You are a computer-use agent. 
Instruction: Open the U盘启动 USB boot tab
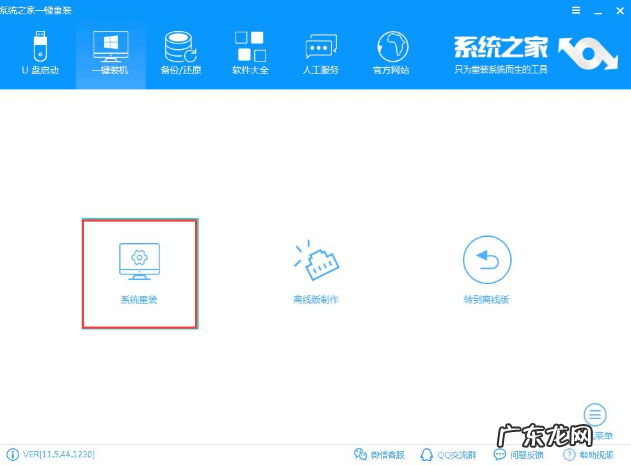[x=40, y=53]
